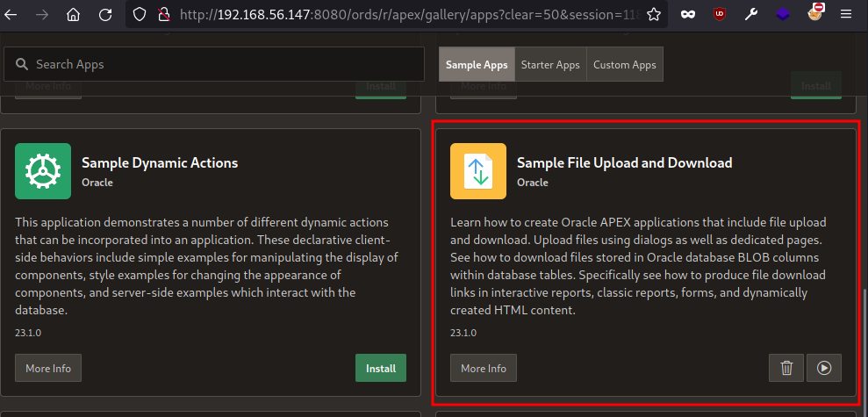Image resolution: width=868 pixels, height=417 pixels.
Task: Open the browser hamburger menu
Action: click(846, 14)
